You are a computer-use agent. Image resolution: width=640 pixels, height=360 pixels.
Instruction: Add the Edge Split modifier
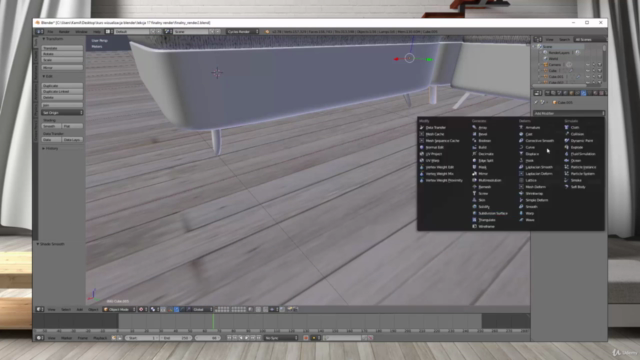(486, 160)
